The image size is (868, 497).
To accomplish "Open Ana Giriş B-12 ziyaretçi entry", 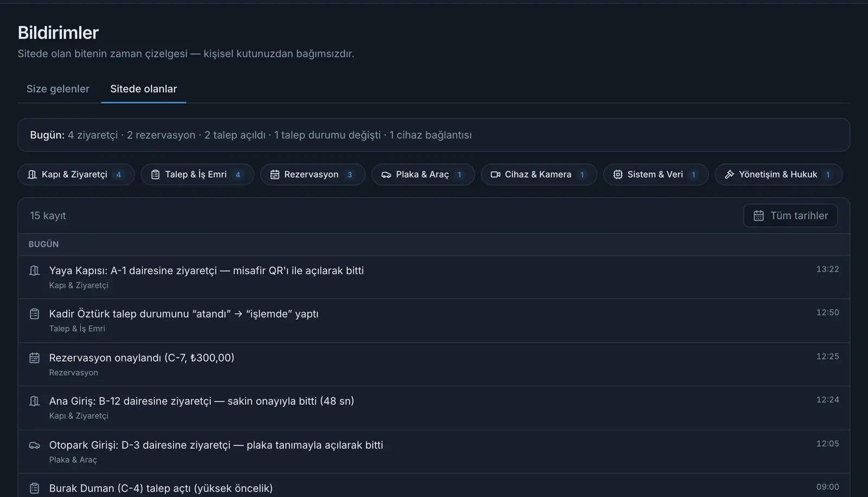I will [x=433, y=408].
